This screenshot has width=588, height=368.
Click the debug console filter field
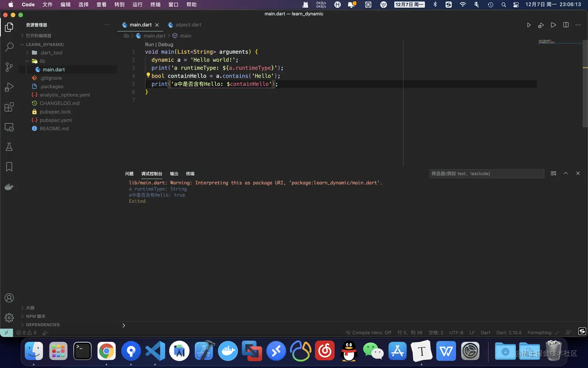pos(486,174)
